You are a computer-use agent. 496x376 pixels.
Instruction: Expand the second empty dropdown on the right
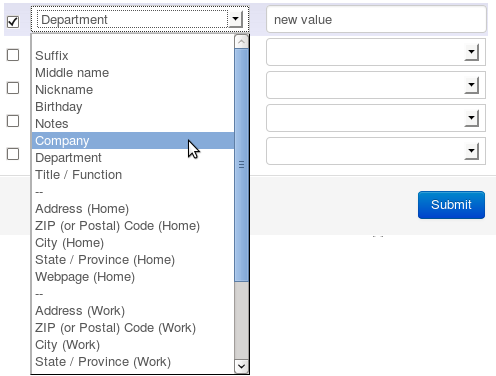[x=471, y=85]
